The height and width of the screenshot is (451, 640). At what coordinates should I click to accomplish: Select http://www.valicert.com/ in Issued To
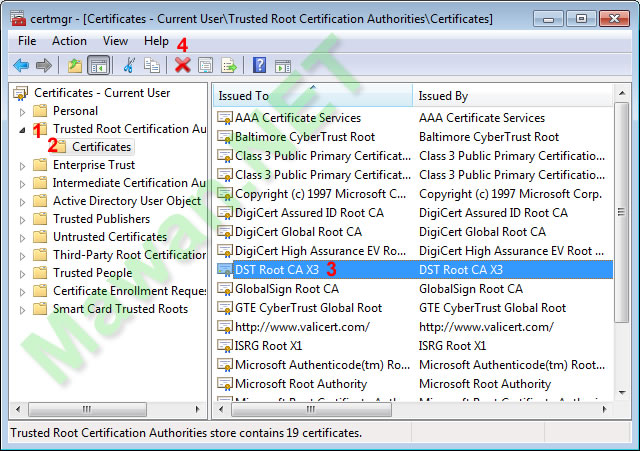pos(302,327)
